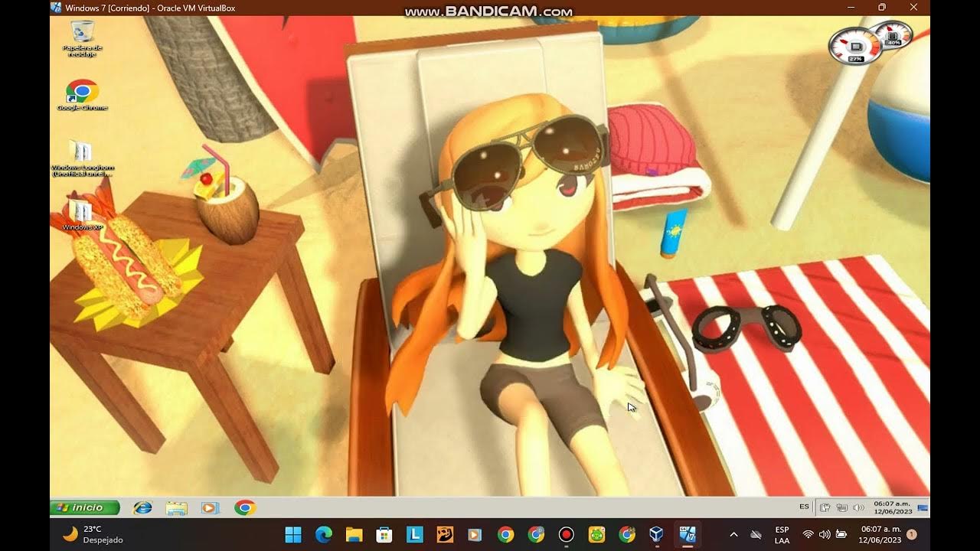Open the Windows 11 Start menu

coord(293,534)
